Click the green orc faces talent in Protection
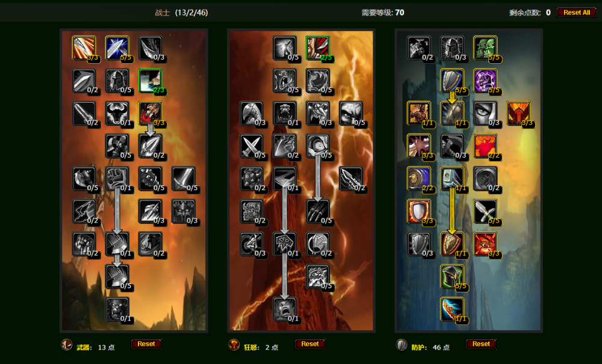 click(485, 48)
